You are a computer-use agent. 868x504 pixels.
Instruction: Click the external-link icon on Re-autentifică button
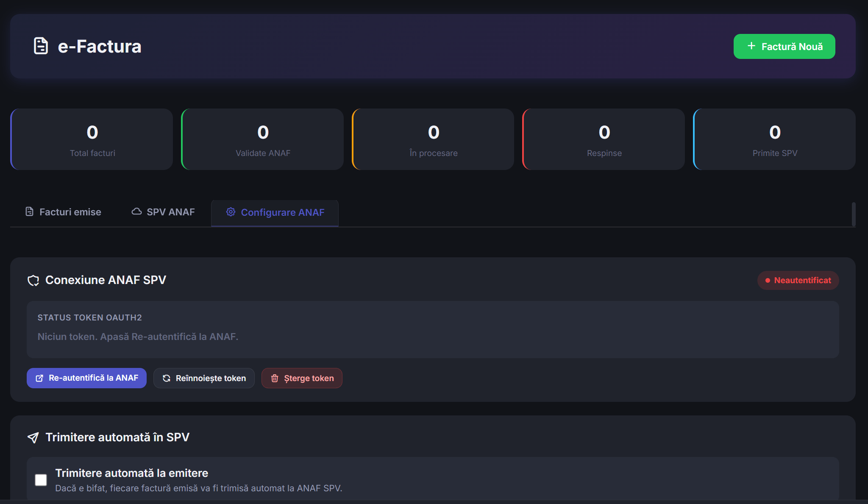point(39,378)
